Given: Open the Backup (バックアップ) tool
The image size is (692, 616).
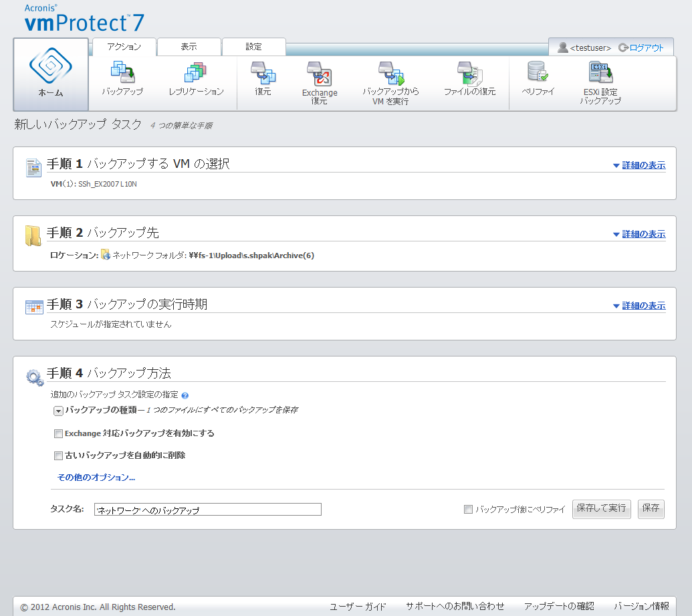Looking at the screenshot, I should 122,73.
